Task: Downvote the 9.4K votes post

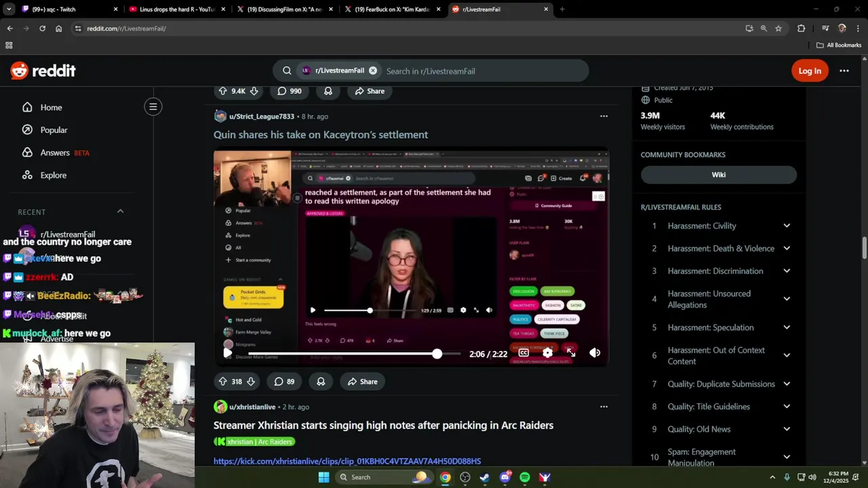Action: pos(254,91)
